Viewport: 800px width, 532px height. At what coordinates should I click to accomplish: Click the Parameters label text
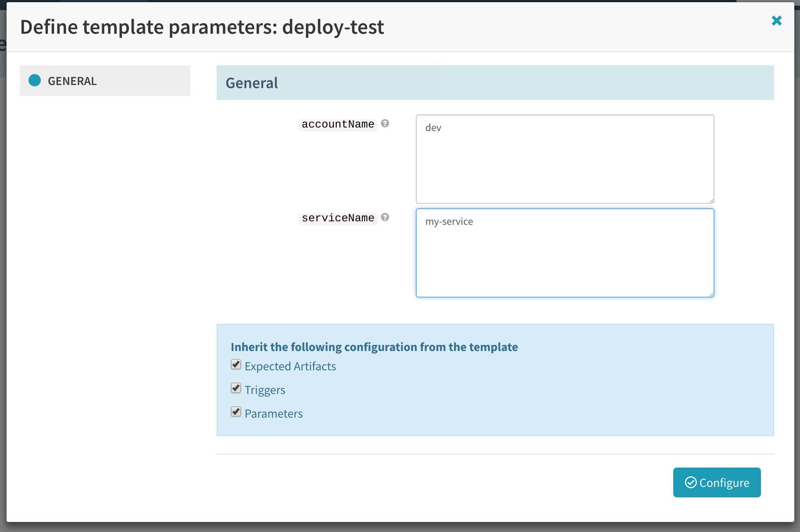tap(274, 414)
